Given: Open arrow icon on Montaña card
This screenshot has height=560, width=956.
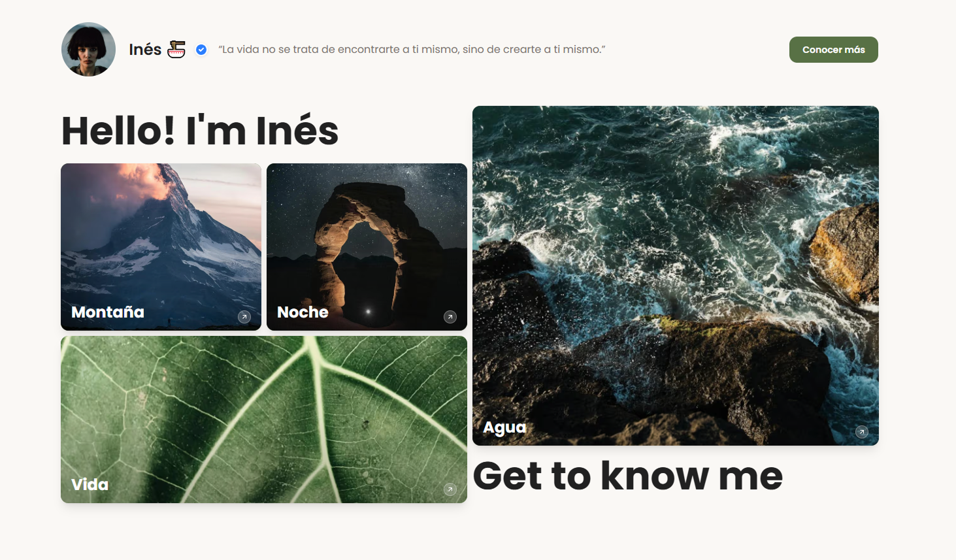Looking at the screenshot, I should point(244,317).
